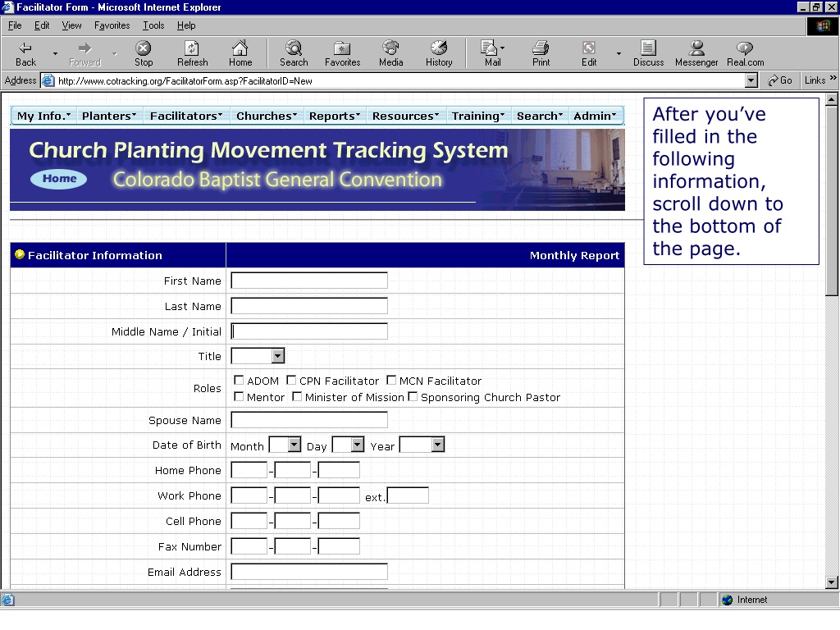This screenshot has width=840, height=630.
Task: Expand the Mail button dropdown arrow
Action: [503, 48]
